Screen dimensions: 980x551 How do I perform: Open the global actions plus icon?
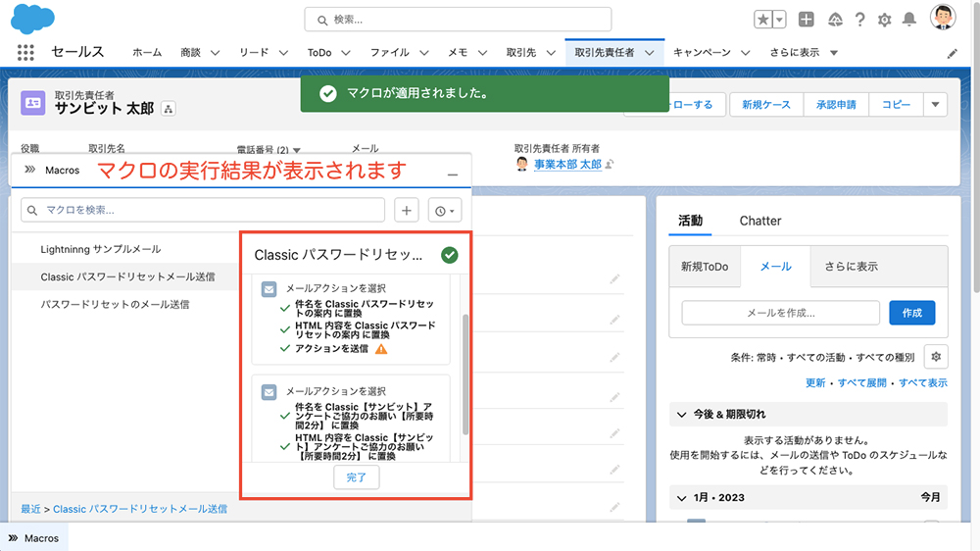(807, 20)
